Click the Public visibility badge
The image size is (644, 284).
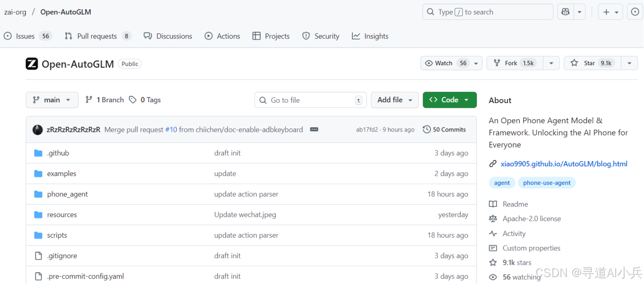coord(130,64)
